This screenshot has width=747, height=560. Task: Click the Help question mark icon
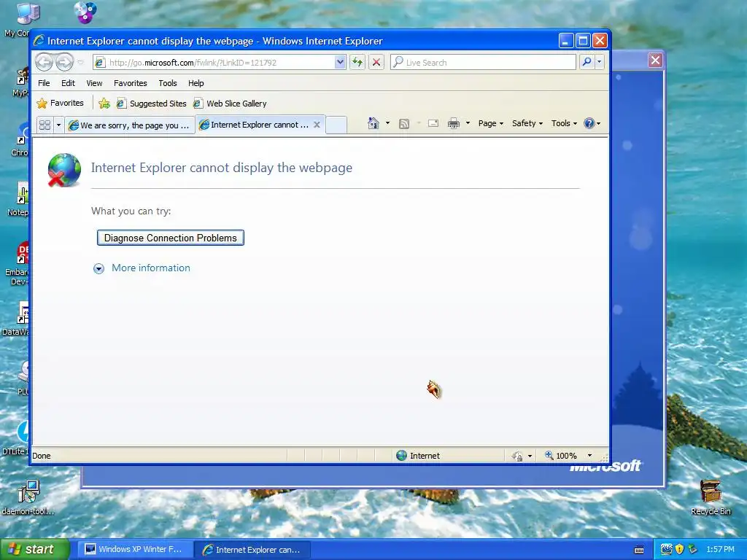[589, 123]
